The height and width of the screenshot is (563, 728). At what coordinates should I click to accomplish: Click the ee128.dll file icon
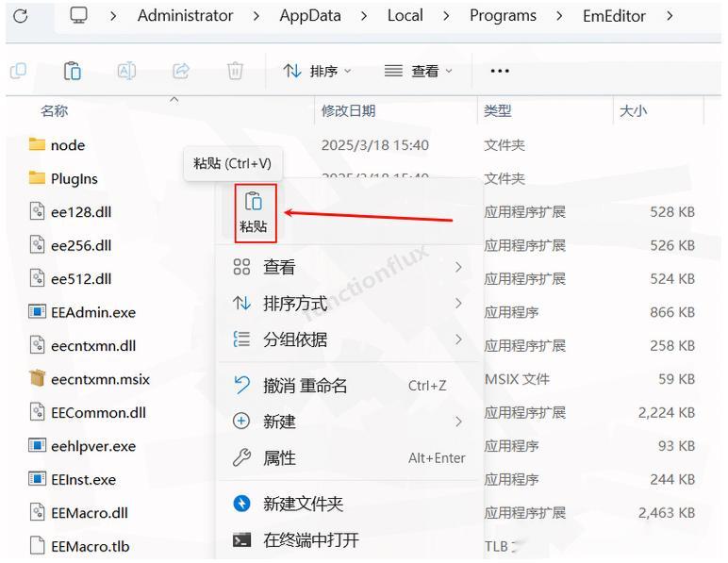click(37, 210)
